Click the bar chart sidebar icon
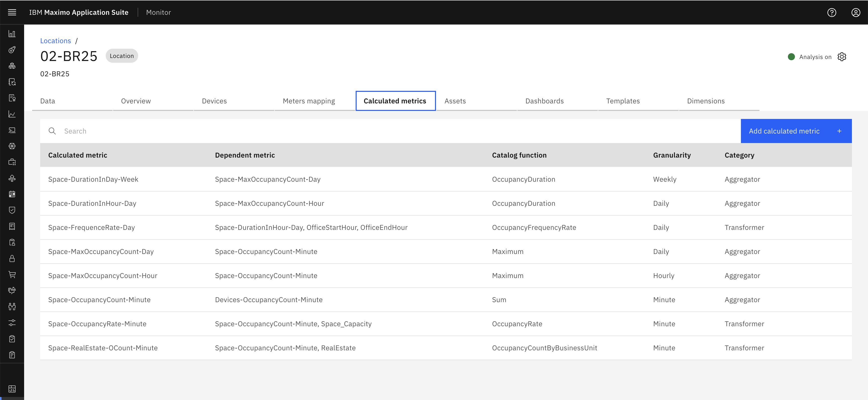Viewport: 868px width, 400px height. tap(12, 34)
